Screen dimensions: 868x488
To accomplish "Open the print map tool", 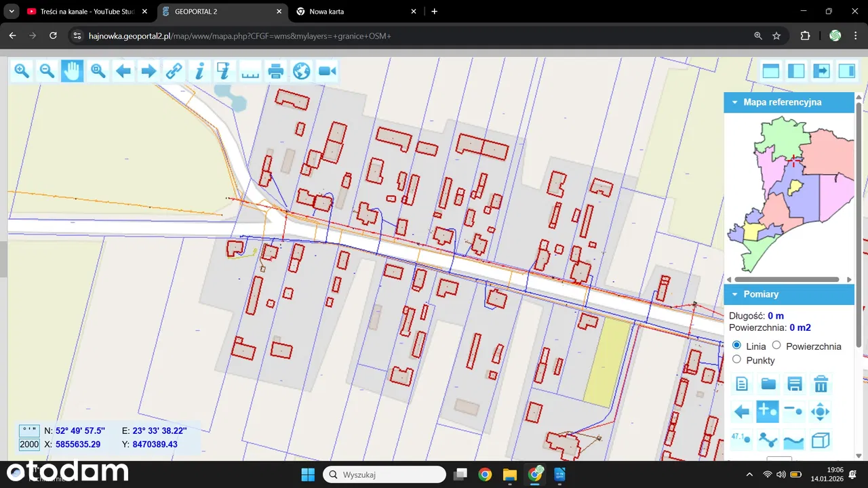I will tap(276, 71).
